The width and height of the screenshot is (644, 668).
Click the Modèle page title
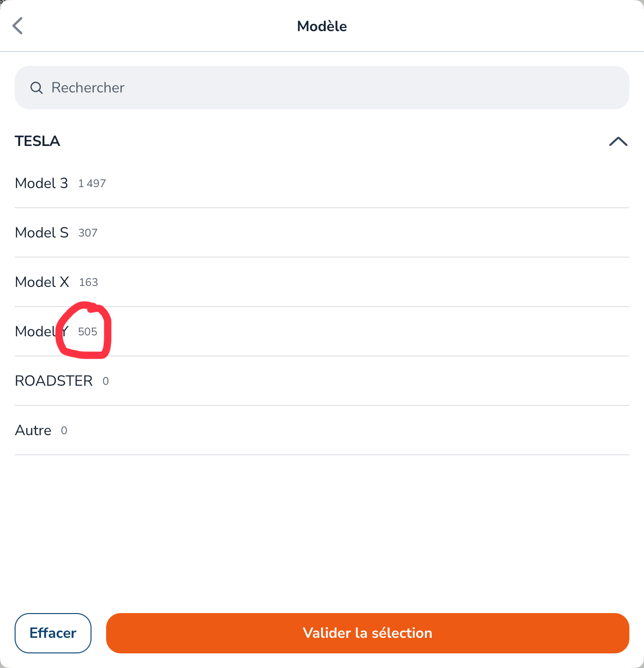pos(322,26)
